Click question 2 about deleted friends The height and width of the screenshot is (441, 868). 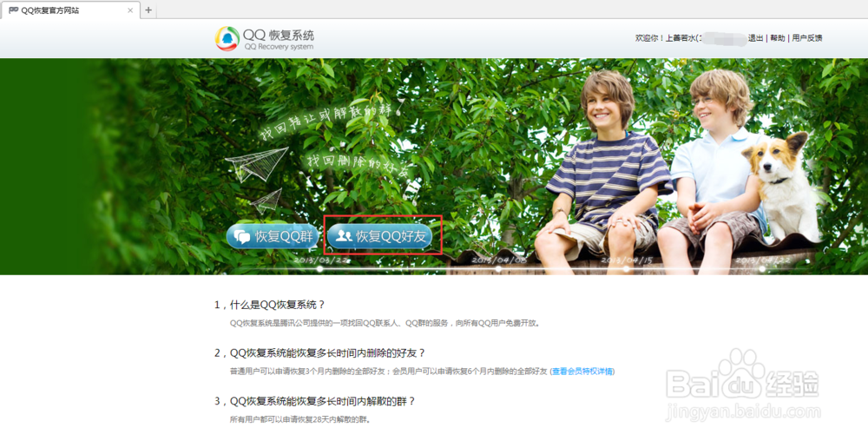[x=320, y=353]
